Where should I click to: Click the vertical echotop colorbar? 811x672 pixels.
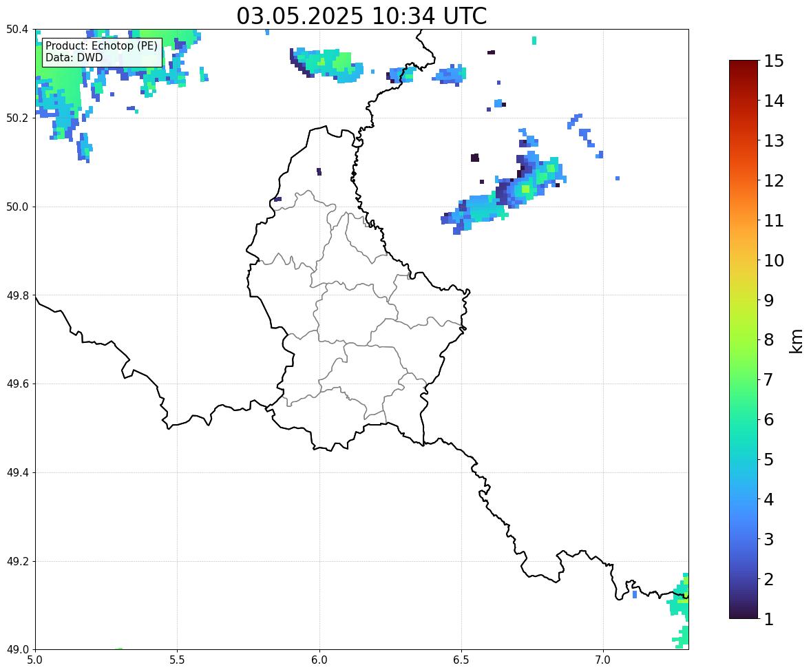click(x=744, y=339)
